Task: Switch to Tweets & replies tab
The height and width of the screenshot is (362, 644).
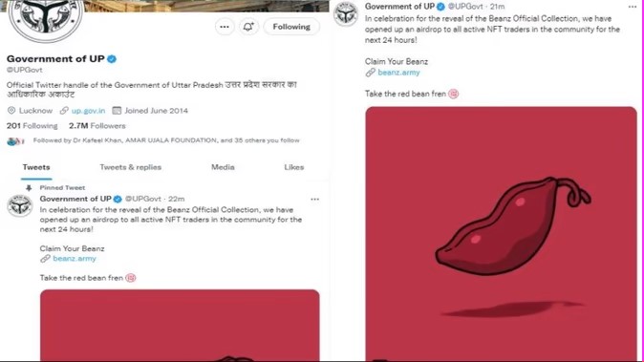Action: click(x=131, y=167)
